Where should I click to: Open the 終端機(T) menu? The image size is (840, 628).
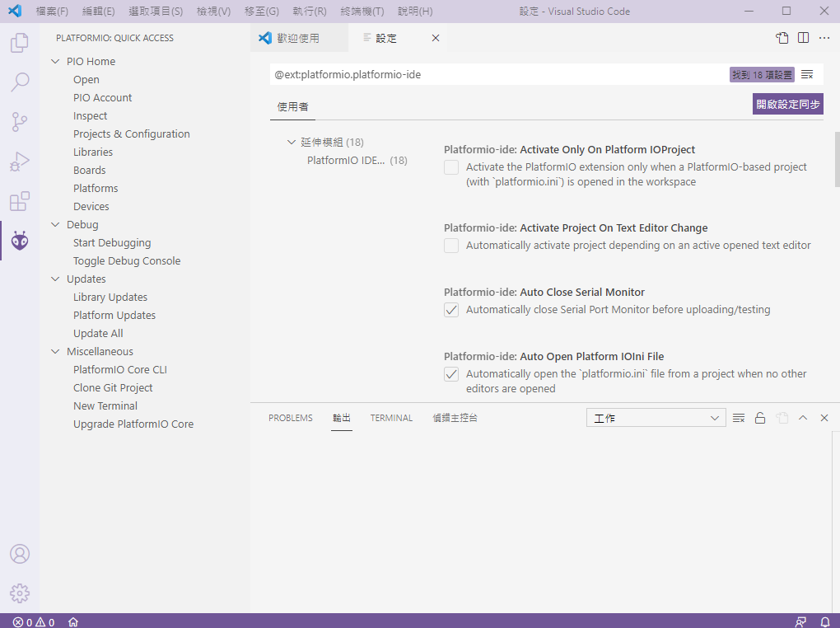coord(362,12)
